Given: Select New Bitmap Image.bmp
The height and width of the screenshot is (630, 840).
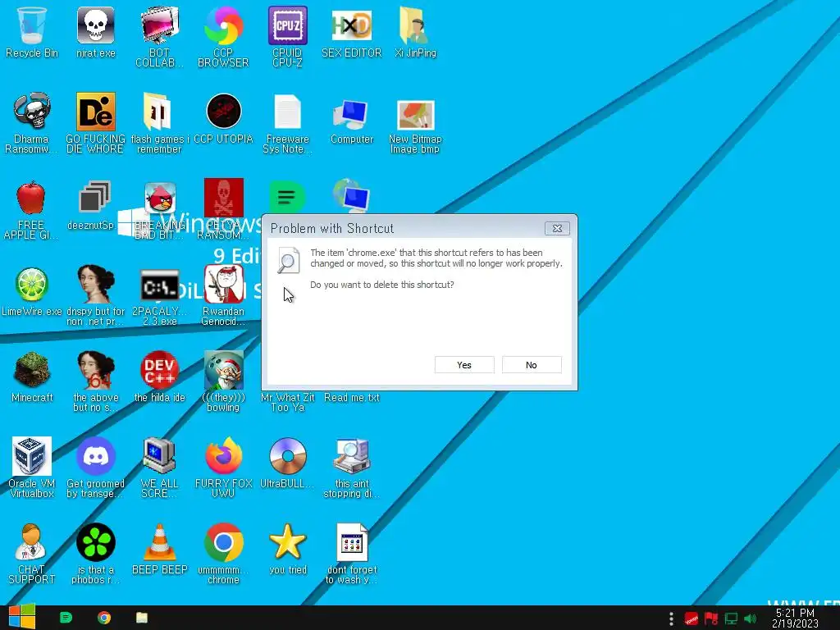Looking at the screenshot, I should 415,115.
